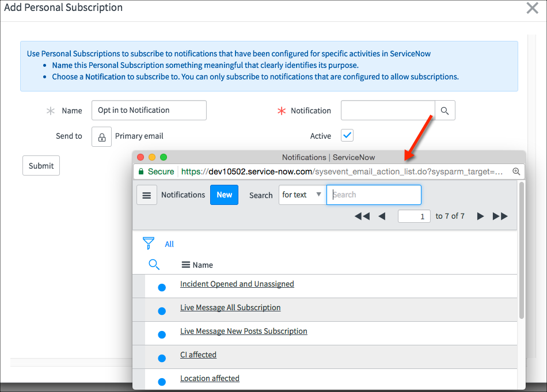Click the blue dot beside Location affected
The height and width of the screenshot is (392, 547).
pyautogui.click(x=162, y=382)
